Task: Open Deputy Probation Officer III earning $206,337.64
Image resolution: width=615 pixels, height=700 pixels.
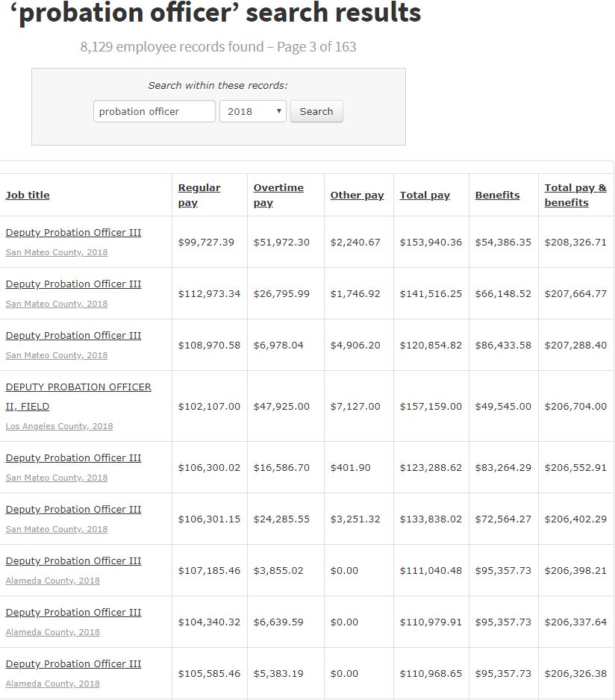Action: point(73,612)
